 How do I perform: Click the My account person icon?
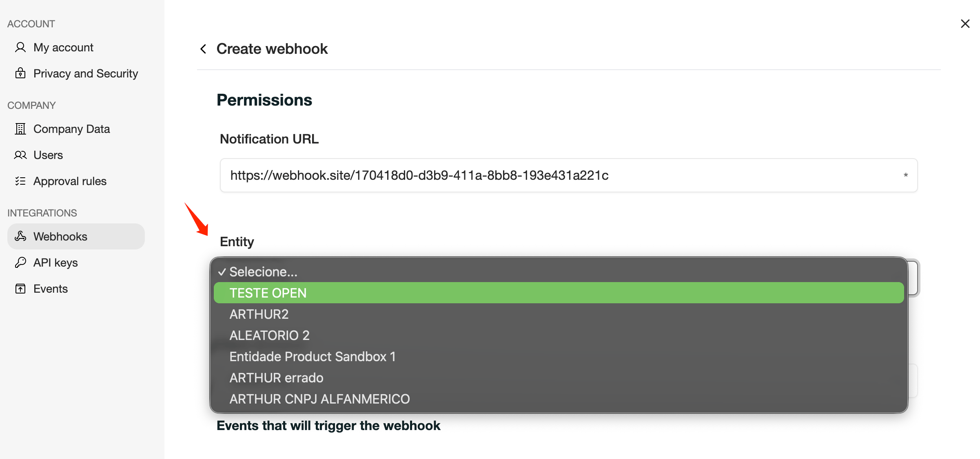pyautogui.click(x=20, y=47)
